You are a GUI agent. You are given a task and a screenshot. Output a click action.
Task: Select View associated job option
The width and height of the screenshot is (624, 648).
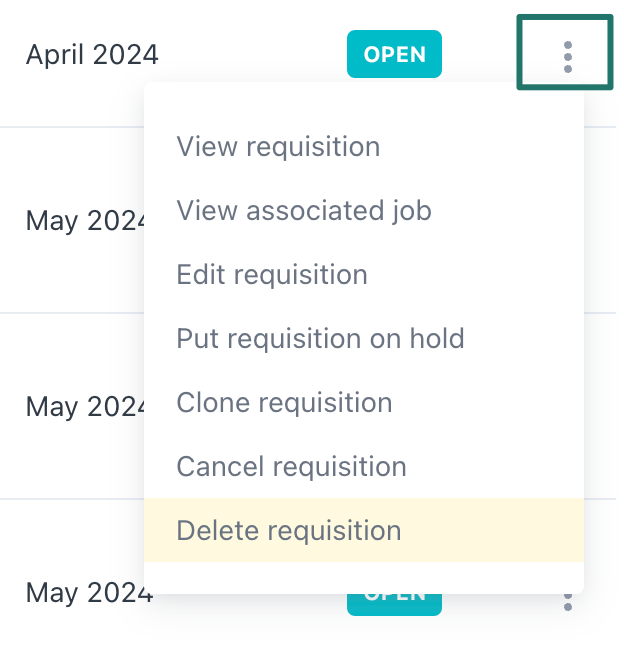click(x=304, y=211)
